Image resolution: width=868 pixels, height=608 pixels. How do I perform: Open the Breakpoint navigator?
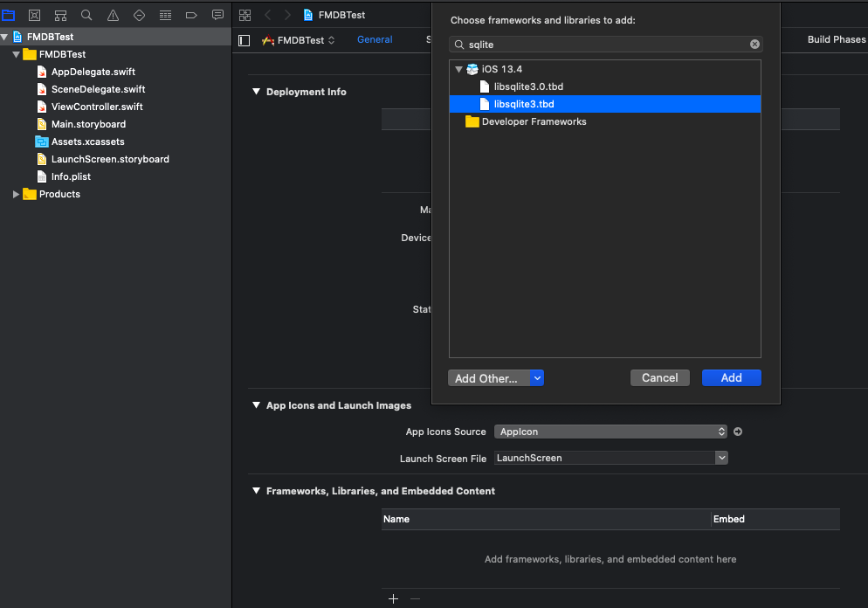(191, 15)
